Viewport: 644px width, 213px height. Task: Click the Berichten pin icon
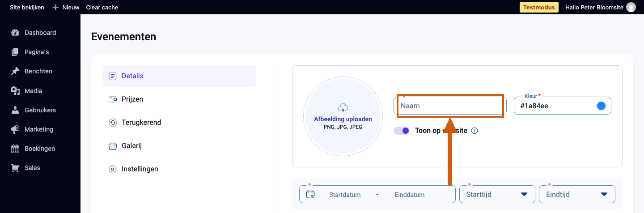tap(15, 71)
